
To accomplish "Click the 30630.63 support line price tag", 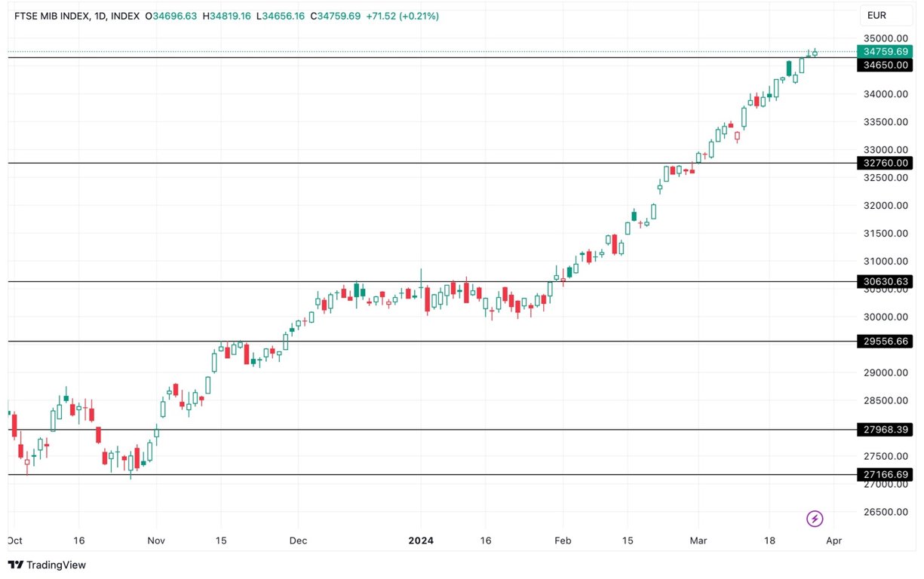I will coord(885,281).
